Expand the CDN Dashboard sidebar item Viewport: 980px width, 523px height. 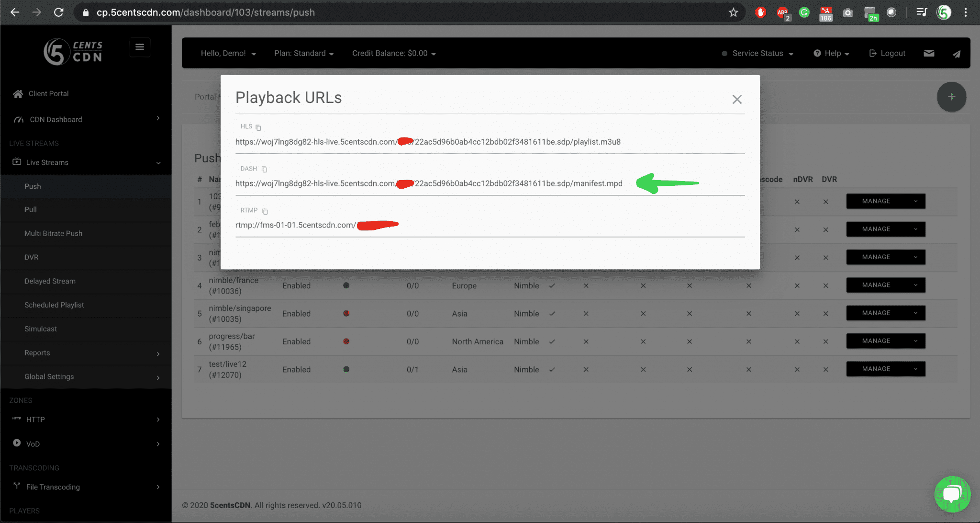tap(86, 119)
